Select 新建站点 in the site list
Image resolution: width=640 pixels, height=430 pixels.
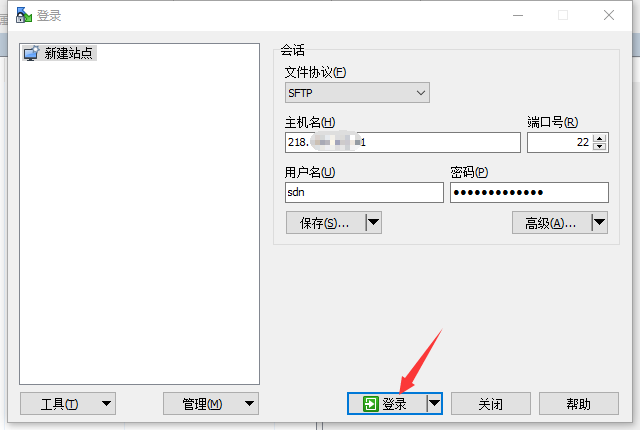coord(68,53)
